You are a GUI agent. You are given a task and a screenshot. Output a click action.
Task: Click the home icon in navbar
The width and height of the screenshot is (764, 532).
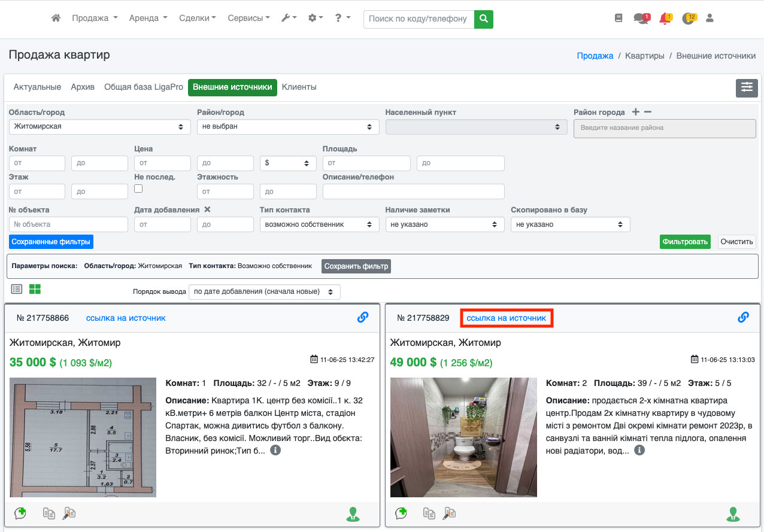click(56, 19)
